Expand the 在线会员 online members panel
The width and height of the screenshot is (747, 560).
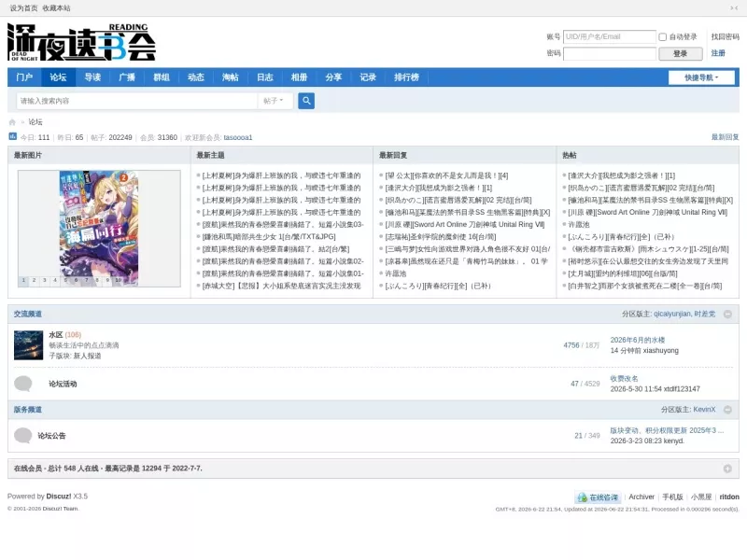[727, 469]
